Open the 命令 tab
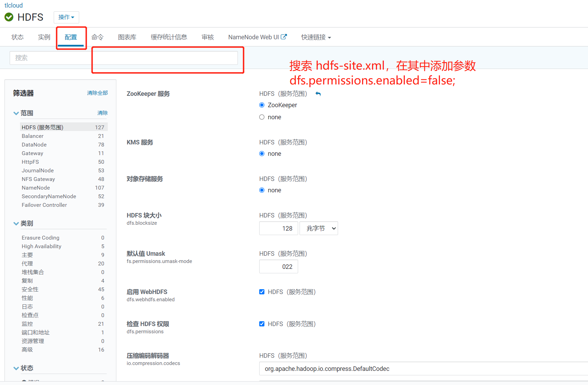588x385 pixels. click(x=97, y=37)
